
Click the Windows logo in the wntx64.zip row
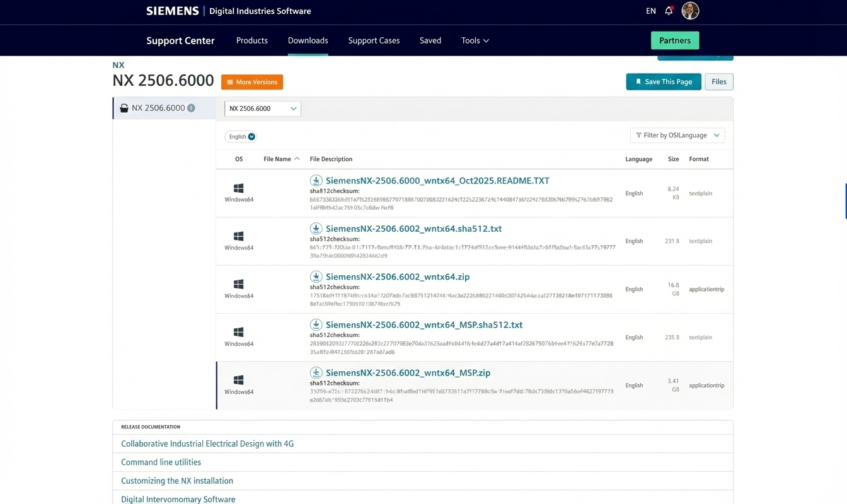click(x=239, y=284)
